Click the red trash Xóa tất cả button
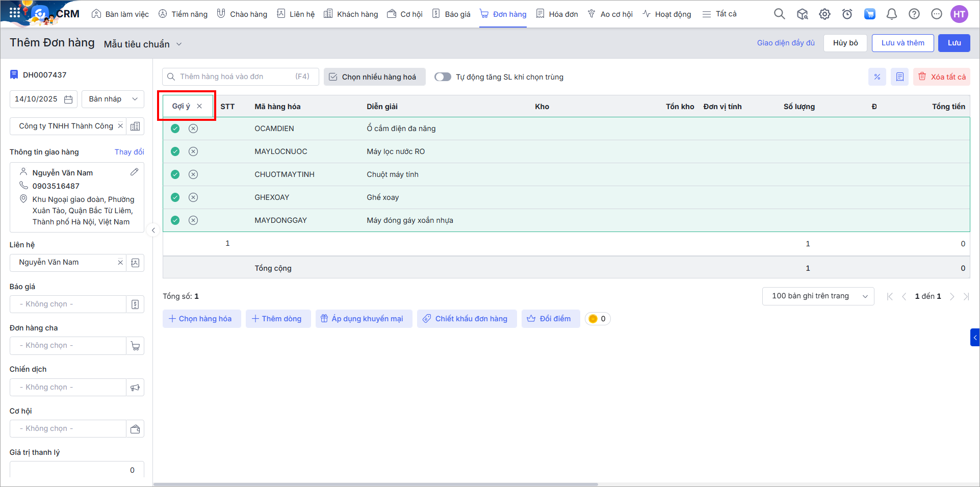This screenshot has height=487, width=980. 941,77
